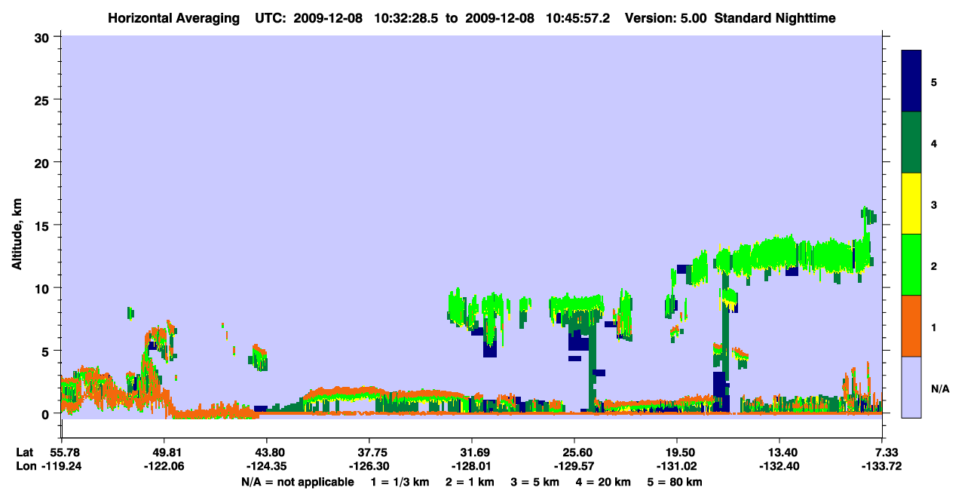Select the Version: 5.00 Standard Nighttime label
Viewport: 980px width, 503px height.
point(730,18)
